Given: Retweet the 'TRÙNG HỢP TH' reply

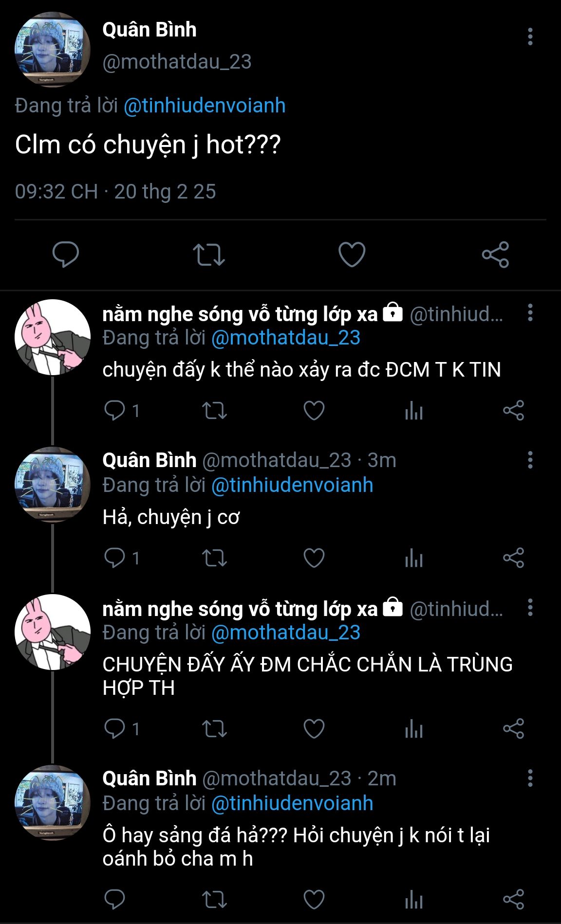Looking at the screenshot, I should coord(214,729).
